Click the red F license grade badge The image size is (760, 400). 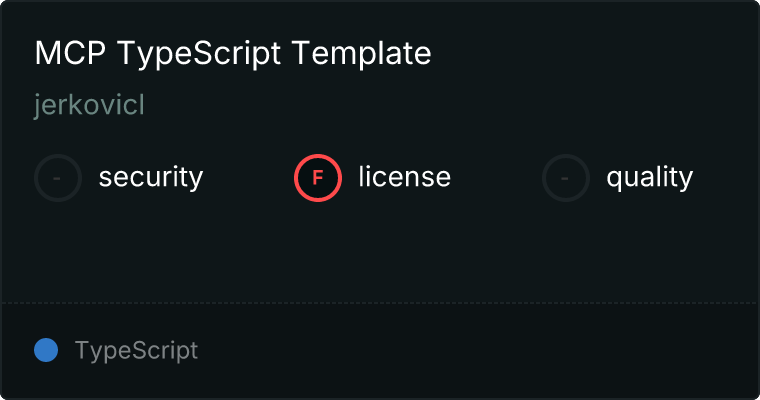click(x=318, y=178)
